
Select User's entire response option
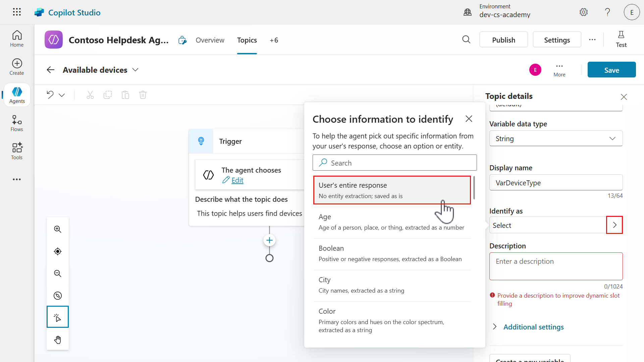coord(392,190)
